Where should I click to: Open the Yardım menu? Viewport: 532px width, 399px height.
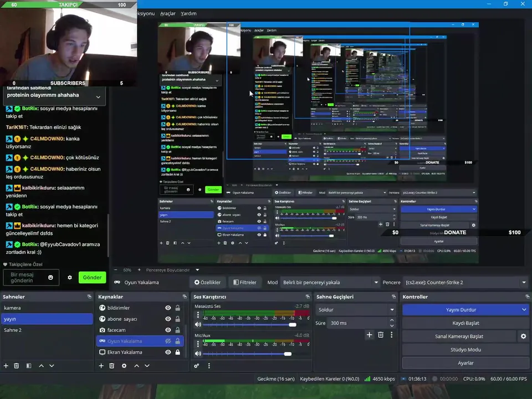pos(188,13)
